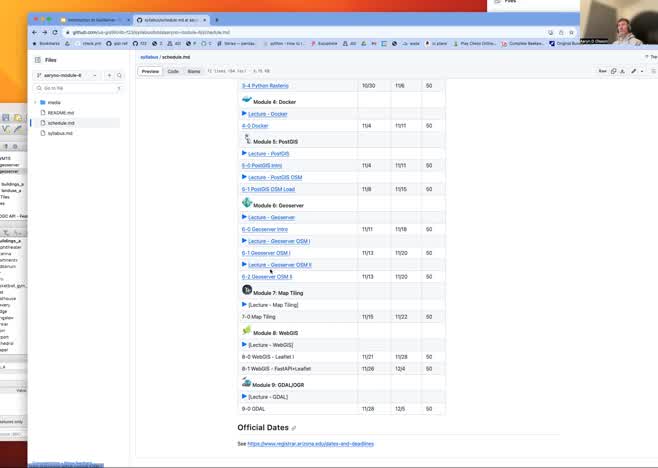658x468 pixels.
Task: Expand the media folder in file tree
Action: (x=36, y=102)
